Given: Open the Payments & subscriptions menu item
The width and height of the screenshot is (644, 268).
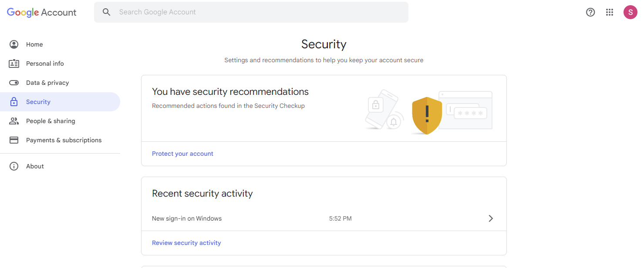Looking at the screenshot, I should pos(60,140).
